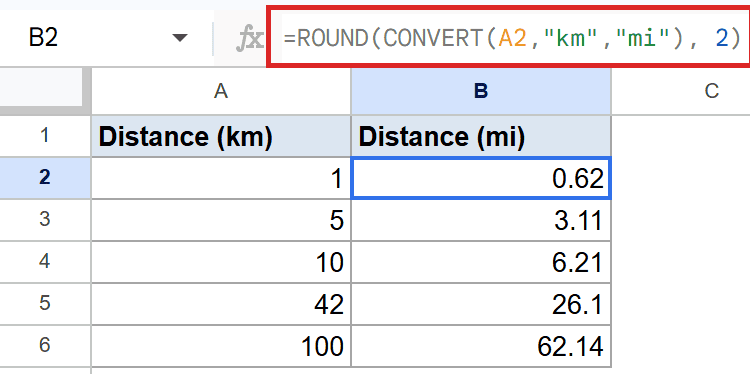Click cell A4 containing 10
The width and height of the screenshot is (750, 374).
[221, 262]
